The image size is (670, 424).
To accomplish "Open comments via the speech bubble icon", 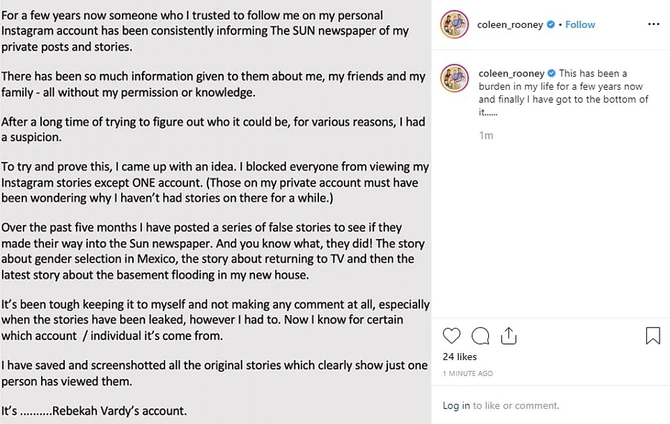I will pyautogui.click(x=480, y=335).
